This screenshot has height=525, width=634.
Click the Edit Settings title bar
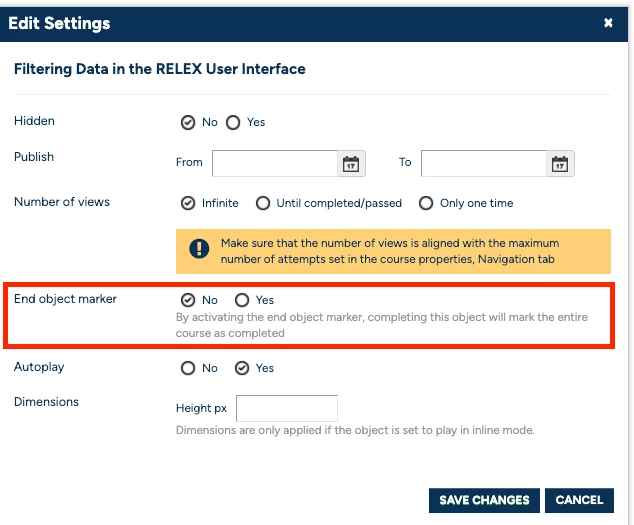(x=300, y=23)
